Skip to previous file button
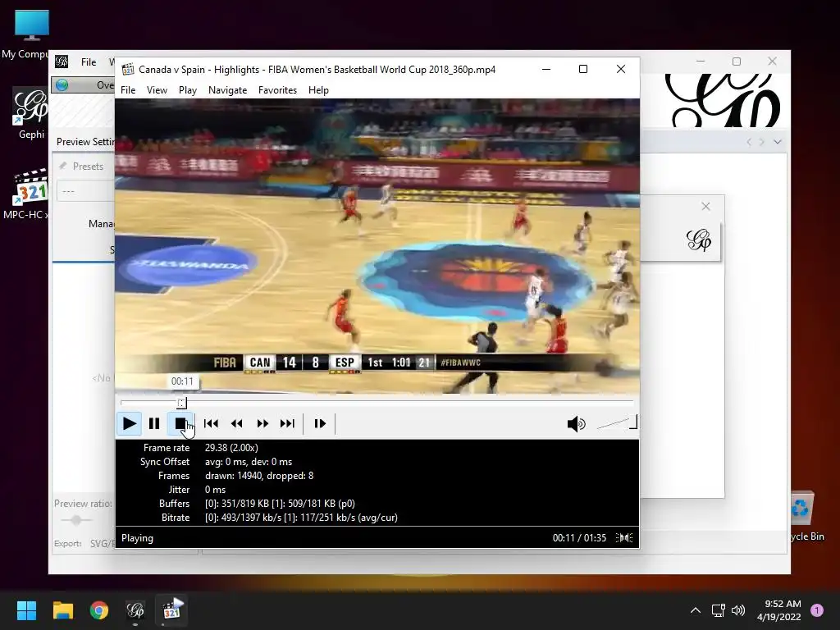Viewport: 840px width, 630px height. click(211, 424)
